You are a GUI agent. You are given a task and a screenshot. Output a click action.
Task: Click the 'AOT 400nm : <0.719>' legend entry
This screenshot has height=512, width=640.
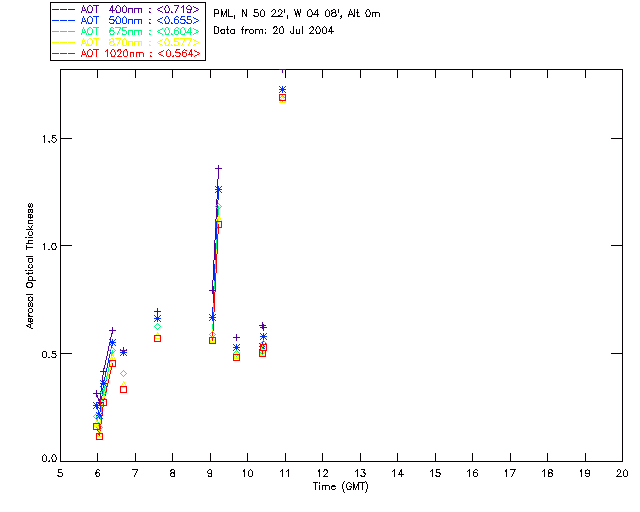(x=126, y=9)
